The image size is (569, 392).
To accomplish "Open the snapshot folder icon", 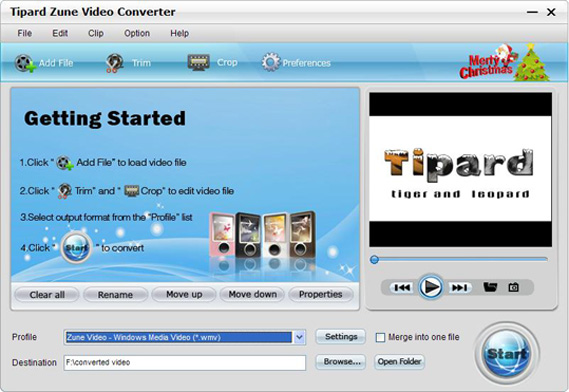I will point(490,287).
